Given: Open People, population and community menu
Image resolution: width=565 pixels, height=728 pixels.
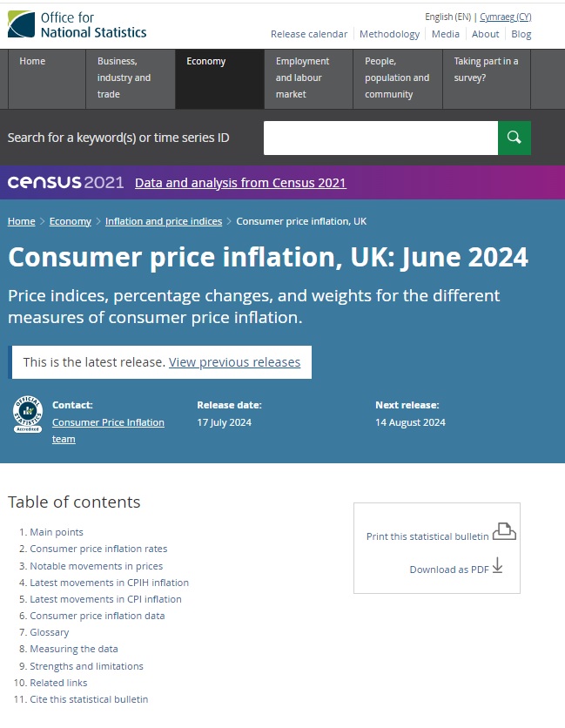Looking at the screenshot, I should coord(397,78).
